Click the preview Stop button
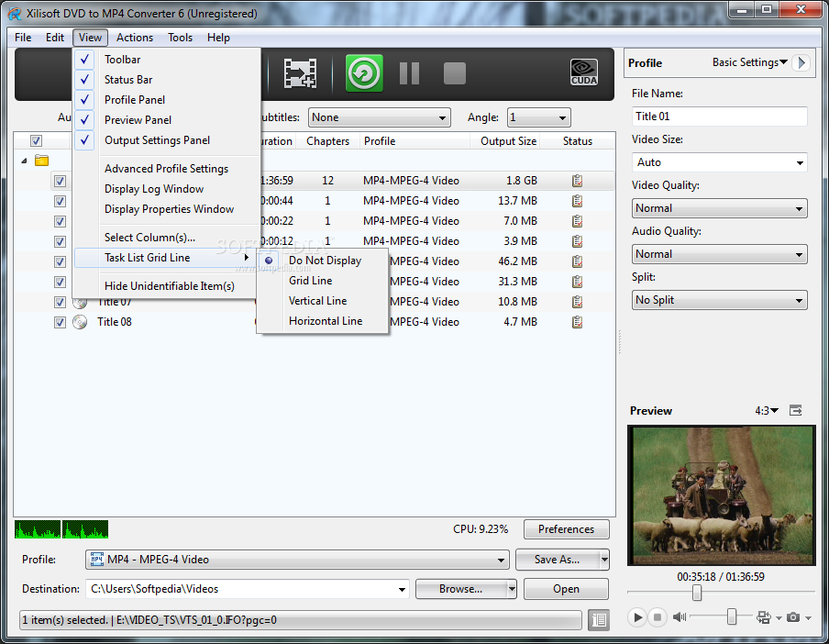829x644 pixels. point(658,617)
